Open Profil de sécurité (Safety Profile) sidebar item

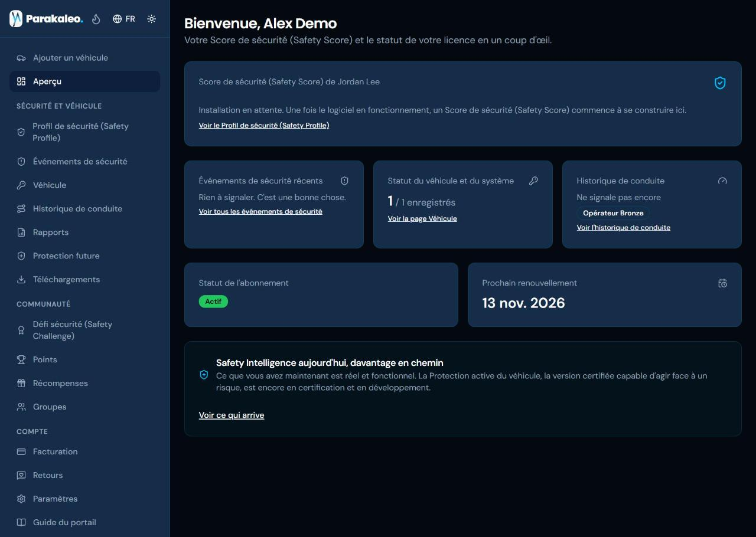84,132
